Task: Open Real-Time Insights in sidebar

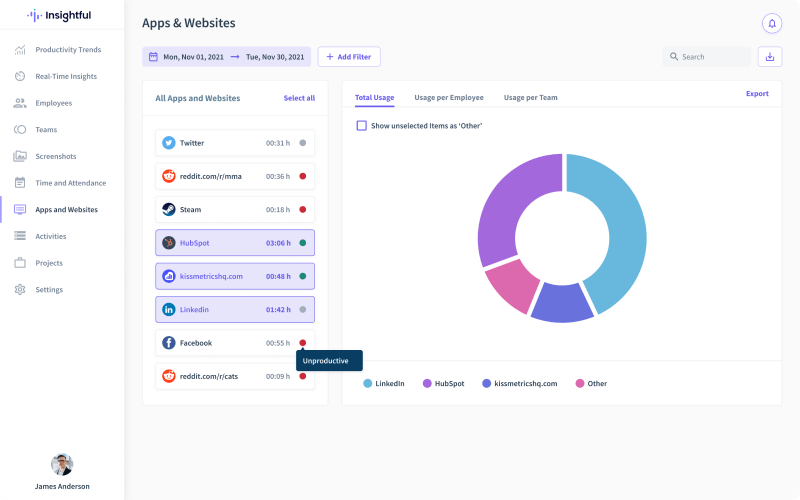Action: tap(66, 76)
